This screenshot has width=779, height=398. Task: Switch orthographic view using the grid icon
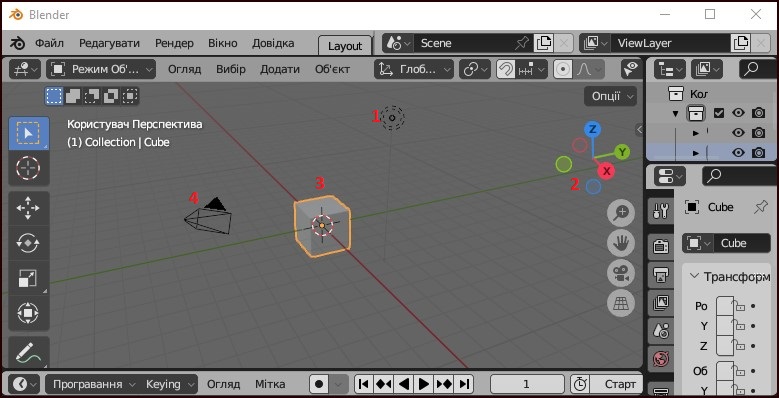tap(621, 303)
